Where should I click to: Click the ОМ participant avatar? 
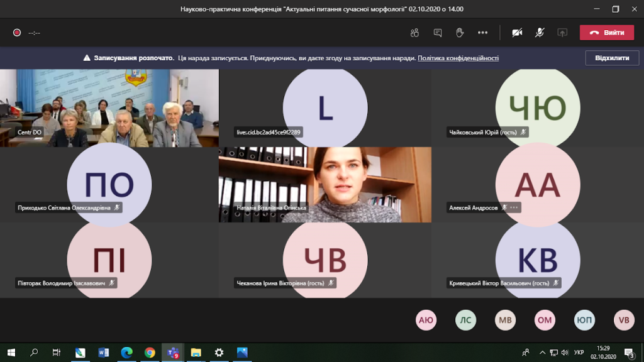point(545,321)
